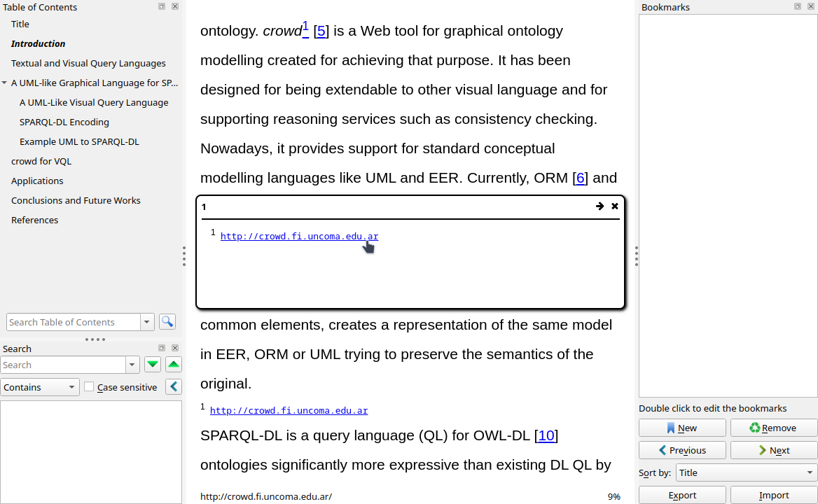Click the green up arrow for previous search match
The image size is (818, 504).
pyautogui.click(x=173, y=364)
